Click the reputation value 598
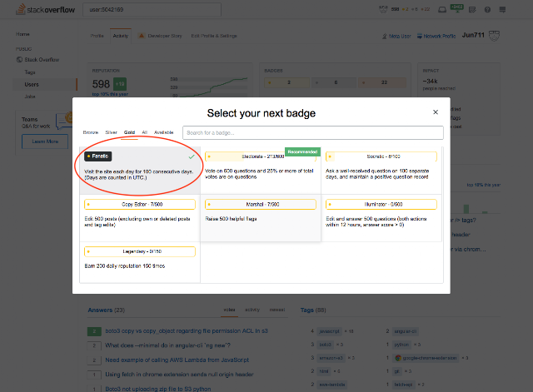The width and height of the screenshot is (533, 392). click(x=101, y=84)
